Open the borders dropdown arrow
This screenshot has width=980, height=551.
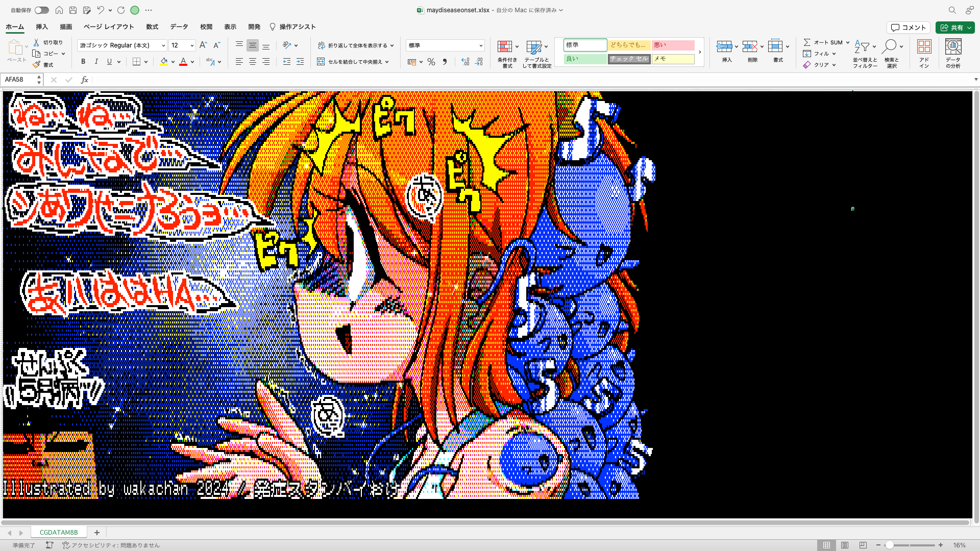pyautogui.click(x=146, y=62)
